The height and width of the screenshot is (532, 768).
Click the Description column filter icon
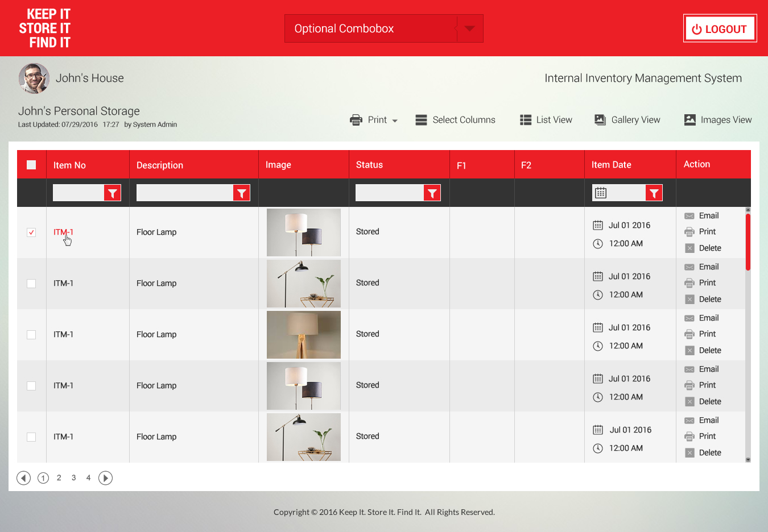[x=242, y=193]
